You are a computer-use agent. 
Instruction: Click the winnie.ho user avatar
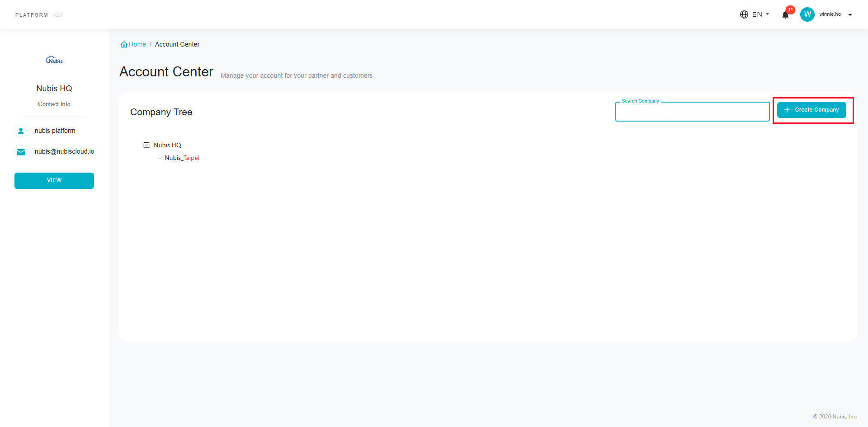[807, 14]
